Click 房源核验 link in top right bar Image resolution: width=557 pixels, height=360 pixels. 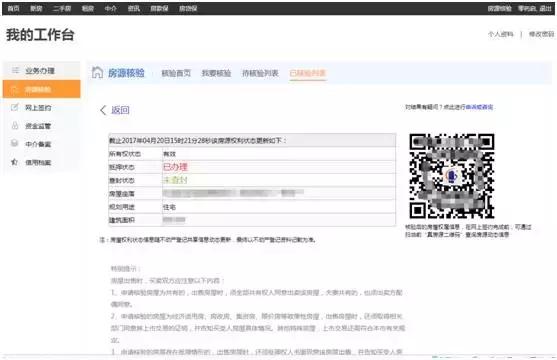click(499, 9)
